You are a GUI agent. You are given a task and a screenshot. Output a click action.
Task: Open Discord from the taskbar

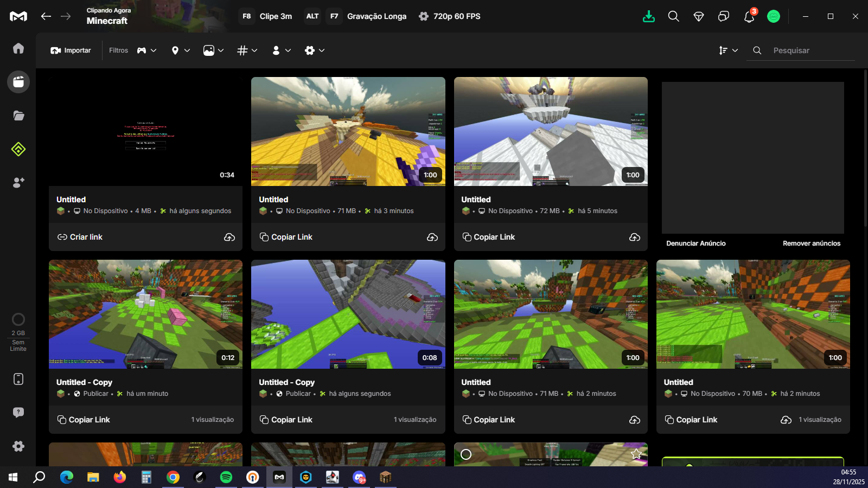coord(359,477)
